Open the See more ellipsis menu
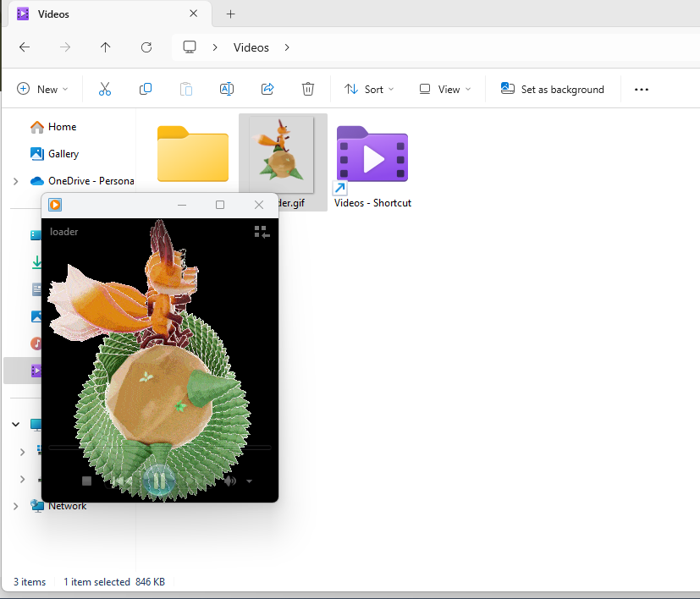Viewport: 700px width, 599px height. point(641,89)
